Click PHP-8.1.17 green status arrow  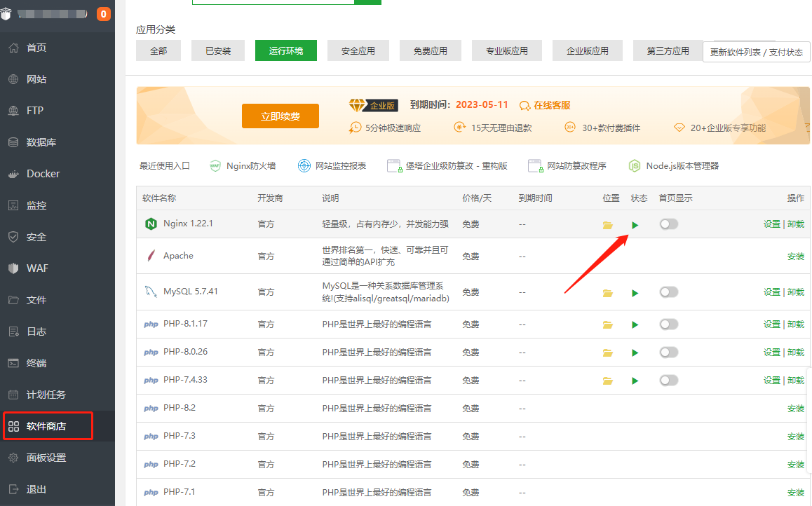[x=635, y=325]
